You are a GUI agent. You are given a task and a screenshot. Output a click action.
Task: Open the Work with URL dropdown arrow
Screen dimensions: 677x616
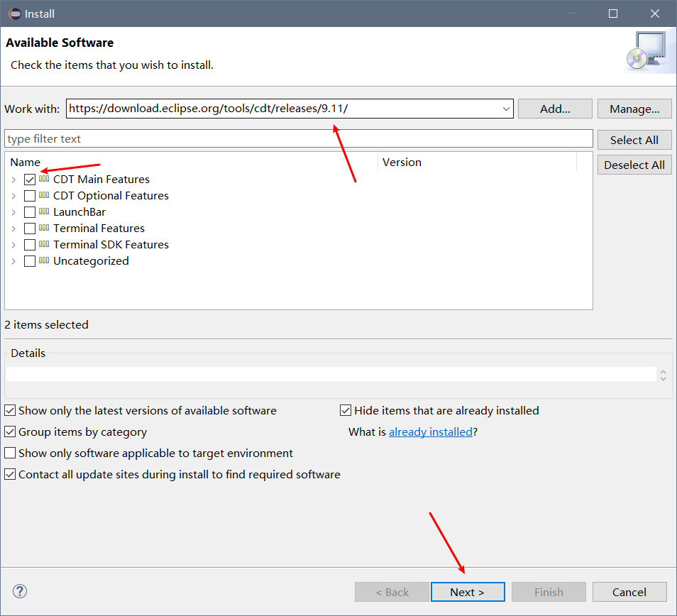point(506,109)
